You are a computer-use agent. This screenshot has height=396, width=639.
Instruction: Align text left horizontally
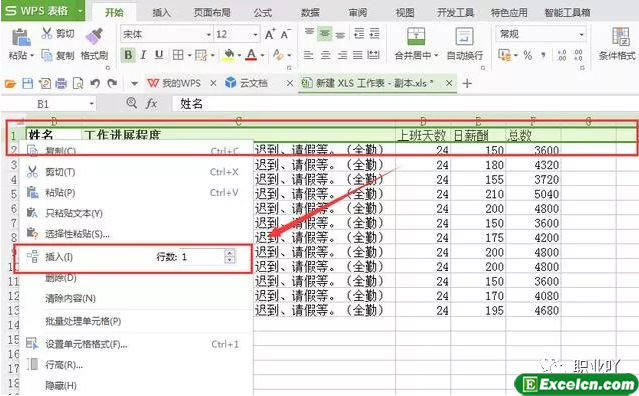tap(308, 55)
